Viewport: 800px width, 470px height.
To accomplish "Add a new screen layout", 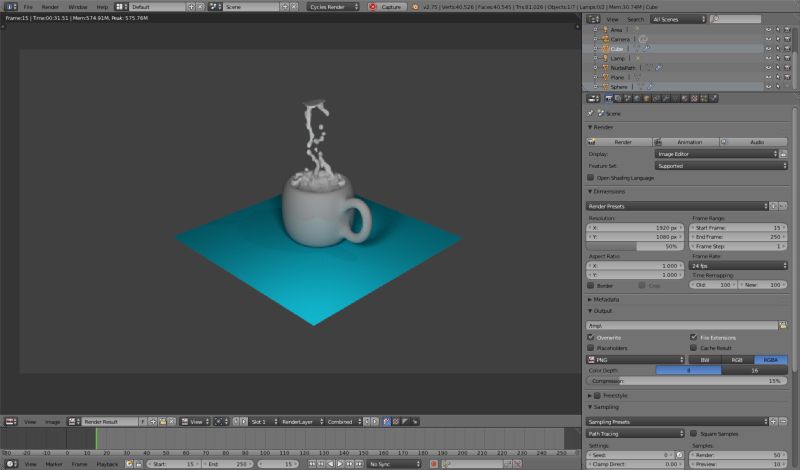I will pos(191,7).
